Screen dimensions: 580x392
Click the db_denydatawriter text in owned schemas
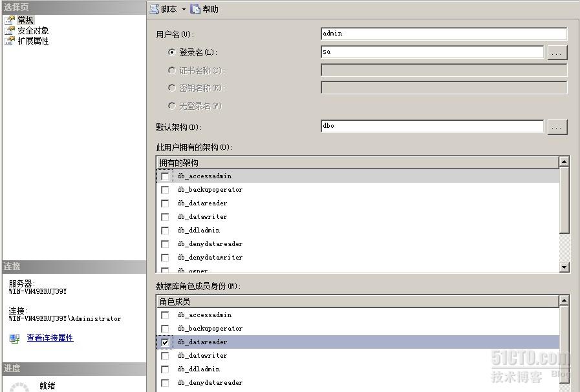[x=209, y=258]
